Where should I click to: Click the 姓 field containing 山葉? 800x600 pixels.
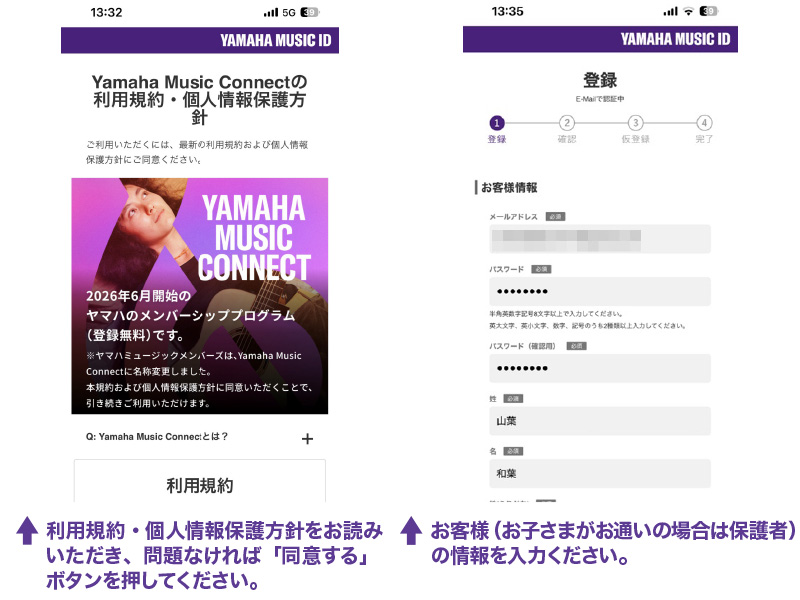tap(600, 421)
